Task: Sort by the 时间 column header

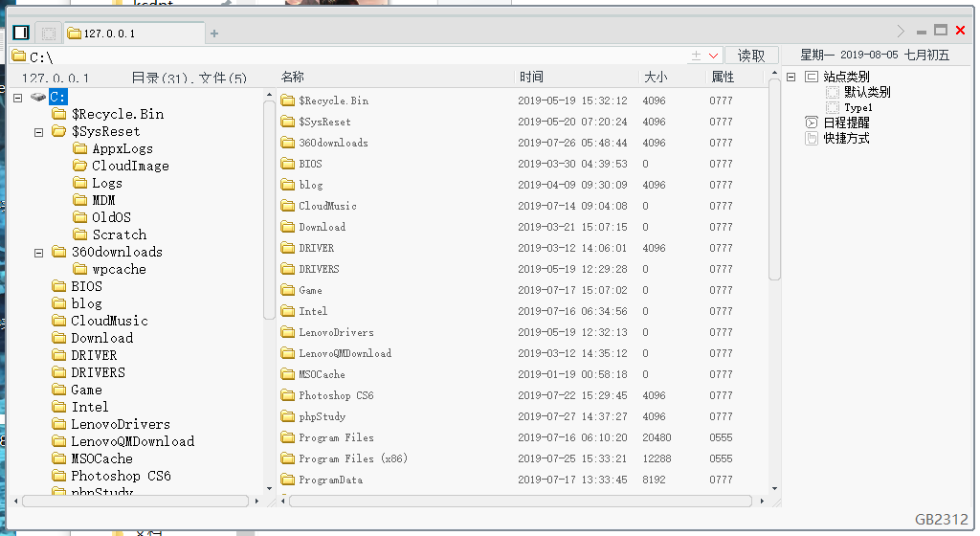Action: [531, 77]
